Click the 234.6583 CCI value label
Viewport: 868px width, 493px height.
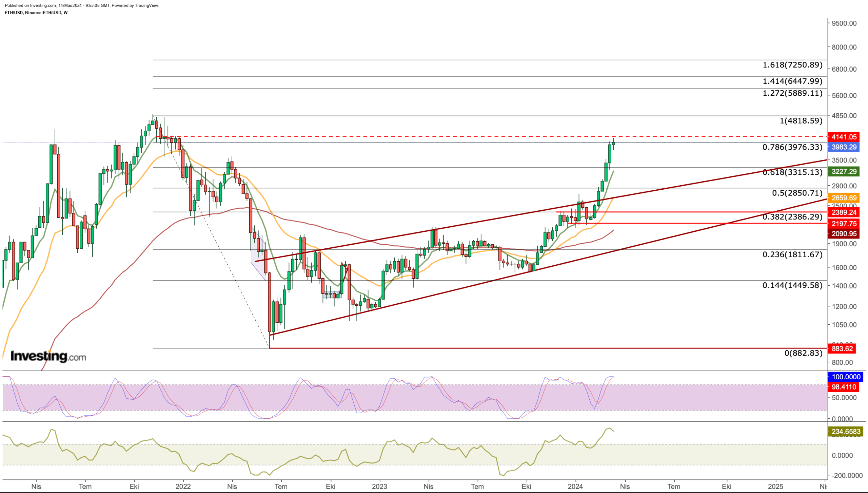point(846,432)
